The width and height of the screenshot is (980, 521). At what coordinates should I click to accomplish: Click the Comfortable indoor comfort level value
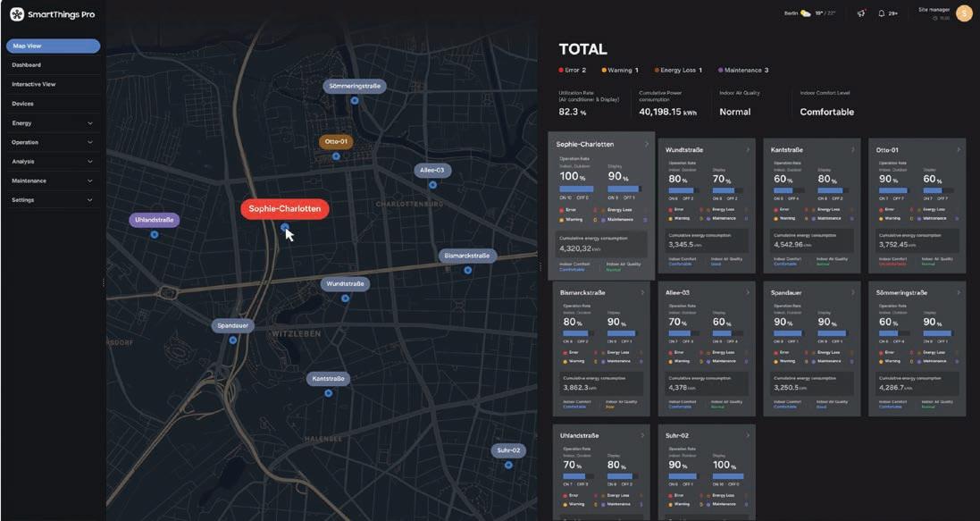point(827,112)
